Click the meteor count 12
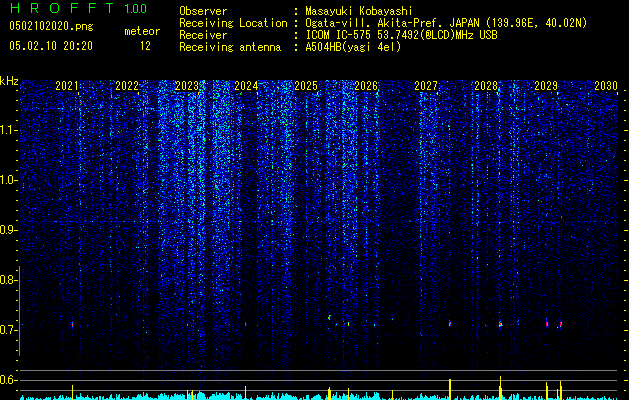The width and height of the screenshot is (629, 400). [x=145, y=46]
